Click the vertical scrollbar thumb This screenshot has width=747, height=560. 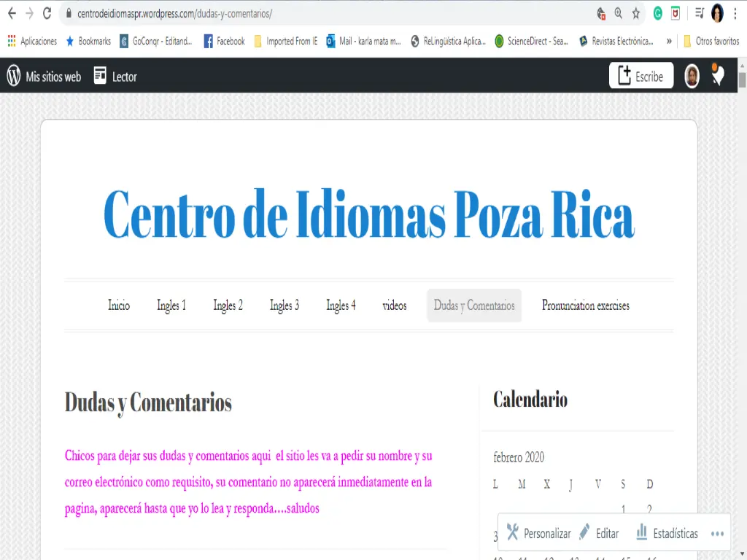point(742,79)
